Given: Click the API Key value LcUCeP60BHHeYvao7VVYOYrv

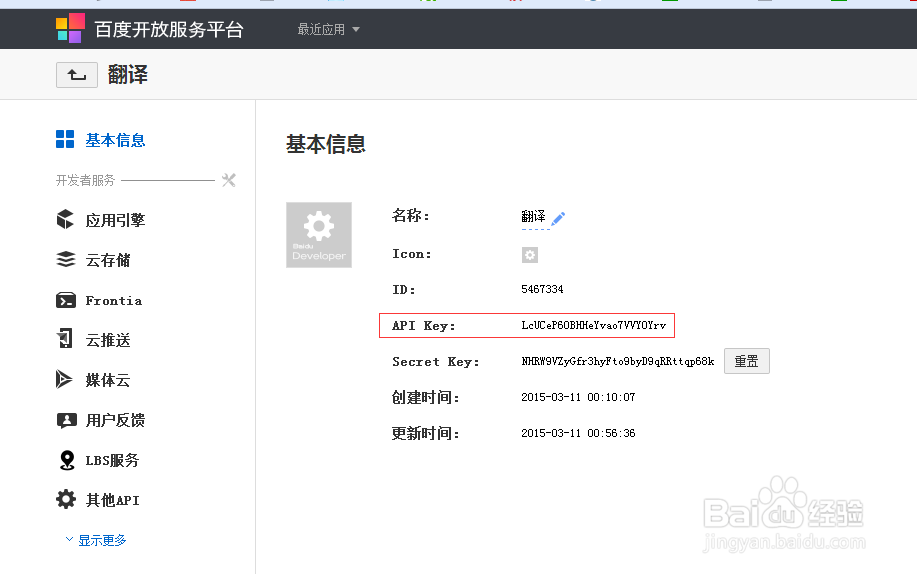Looking at the screenshot, I should click(x=594, y=325).
